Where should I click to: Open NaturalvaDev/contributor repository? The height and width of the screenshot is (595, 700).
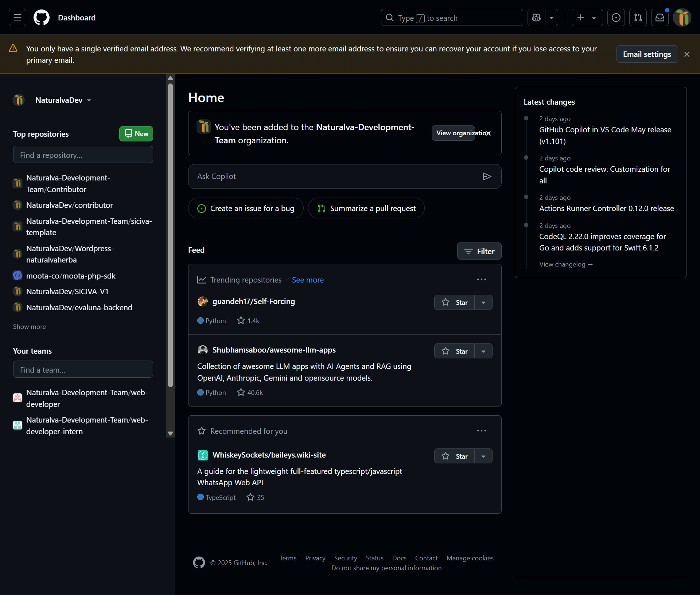coord(69,205)
